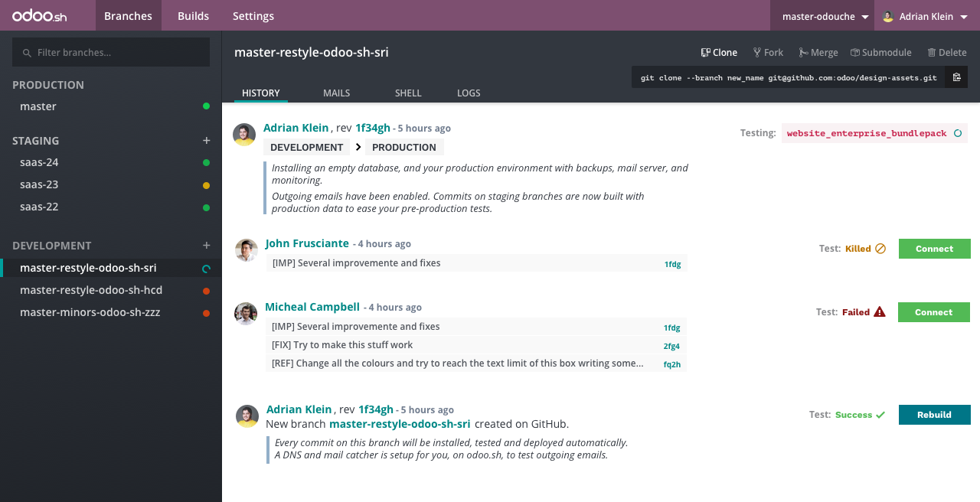Switch to the MAILS tab

coord(336,93)
